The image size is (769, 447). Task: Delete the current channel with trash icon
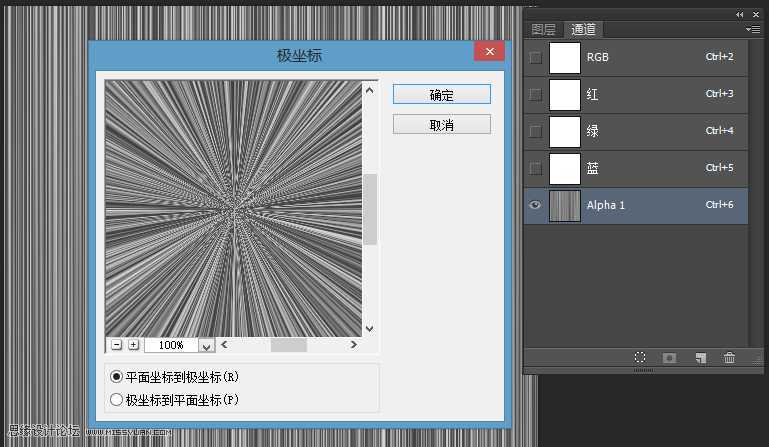[730, 358]
